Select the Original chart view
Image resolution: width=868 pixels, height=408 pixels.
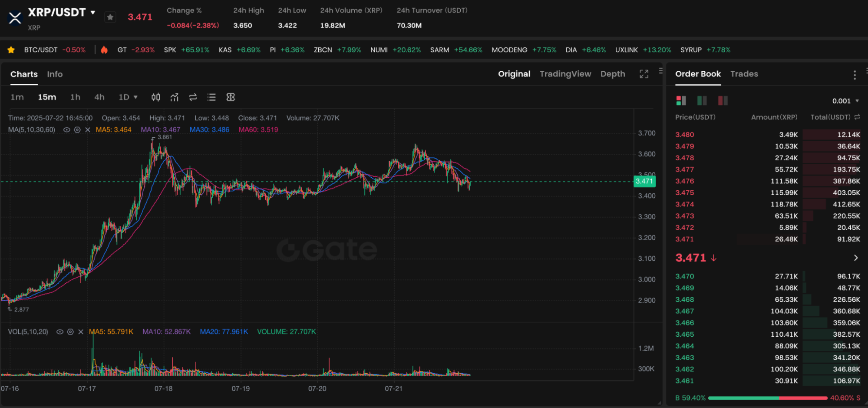tap(514, 74)
